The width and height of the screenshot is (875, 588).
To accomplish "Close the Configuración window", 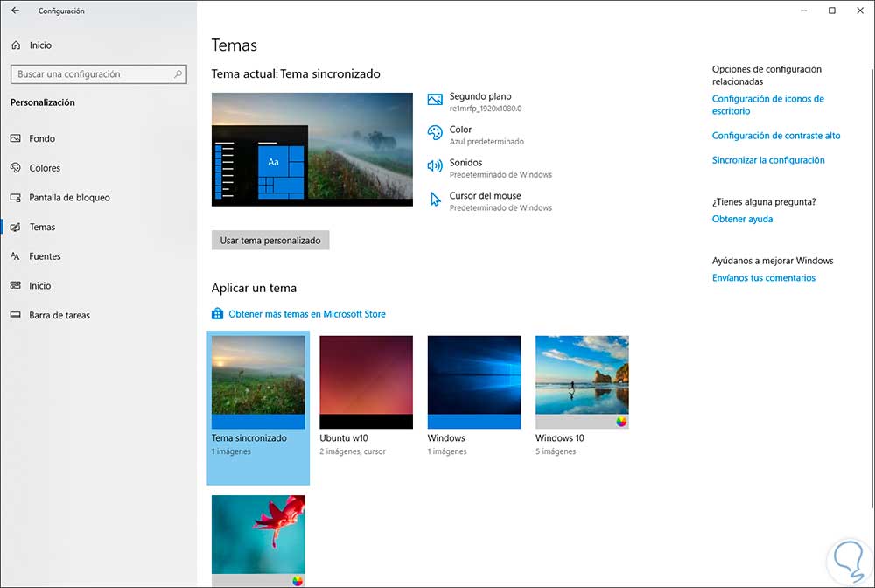I will click(x=860, y=10).
